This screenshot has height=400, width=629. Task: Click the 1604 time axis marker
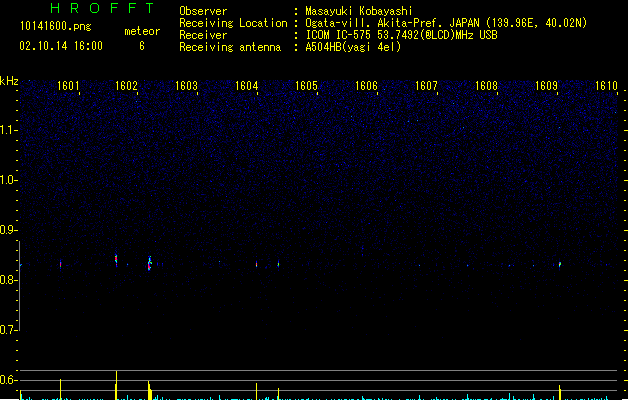click(x=246, y=86)
